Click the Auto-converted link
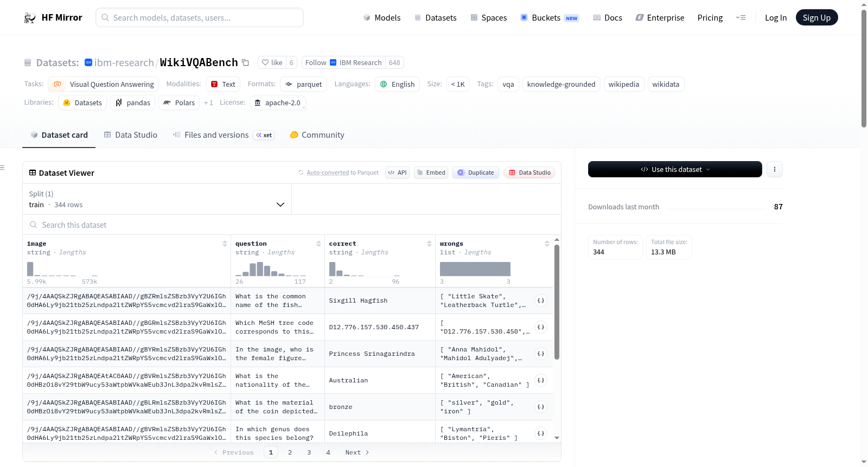 [x=328, y=172]
